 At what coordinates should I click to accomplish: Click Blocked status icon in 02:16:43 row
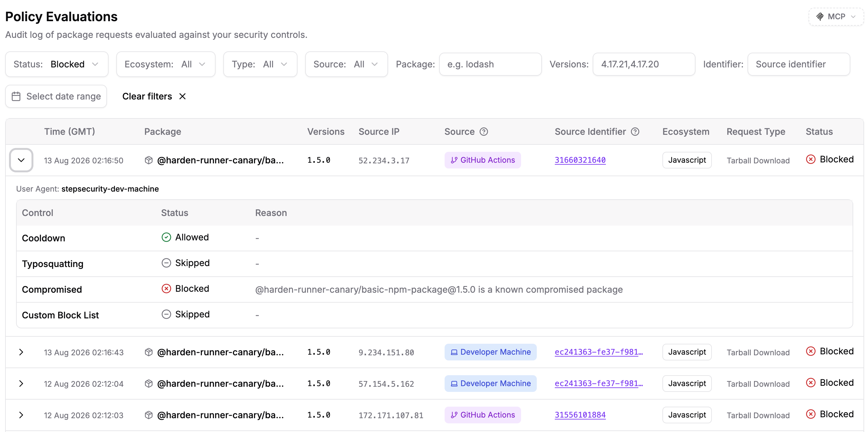(x=810, y=351)
